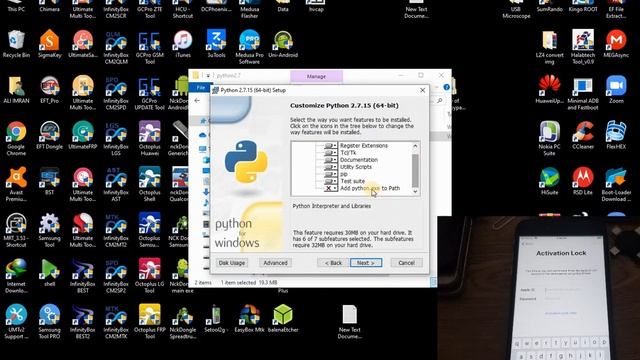
Task: Open the Register Extensions feature dropdown
Action: click(331, 146)
